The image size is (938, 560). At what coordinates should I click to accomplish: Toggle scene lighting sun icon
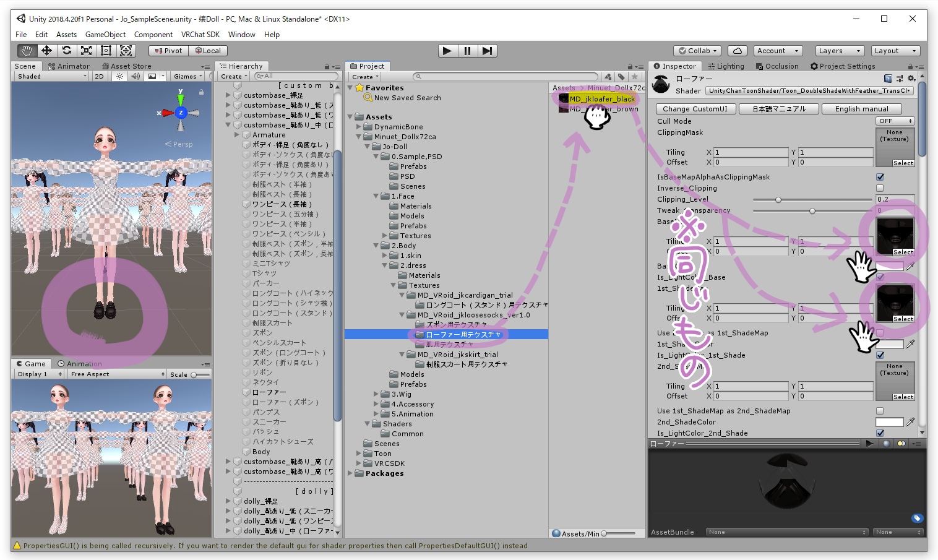pos(119,77)
